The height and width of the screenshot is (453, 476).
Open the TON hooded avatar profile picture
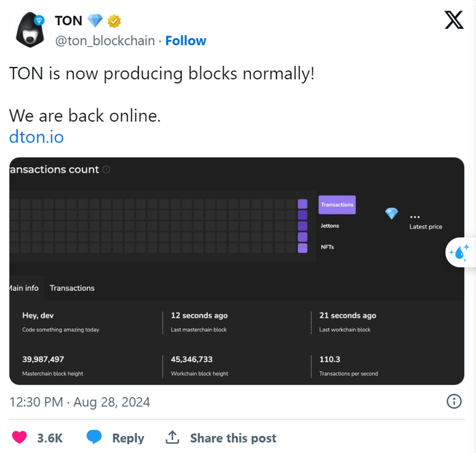(x=30, y=29)
